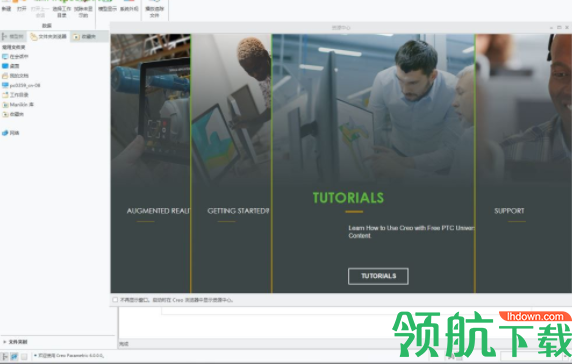This screenshot has height=364, width=572.
Task: Click the green TUTORIALS heading
Action: click(348, 198)
